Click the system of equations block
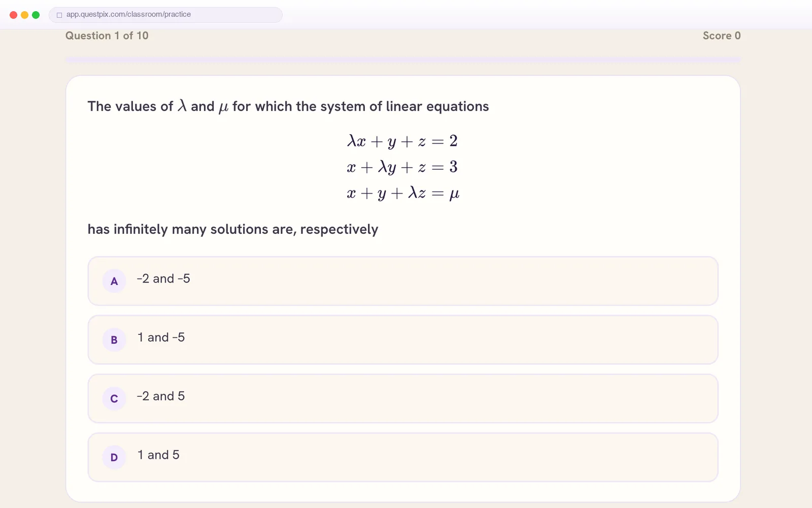This screenshot has width=812, height=508. (403, 167)
